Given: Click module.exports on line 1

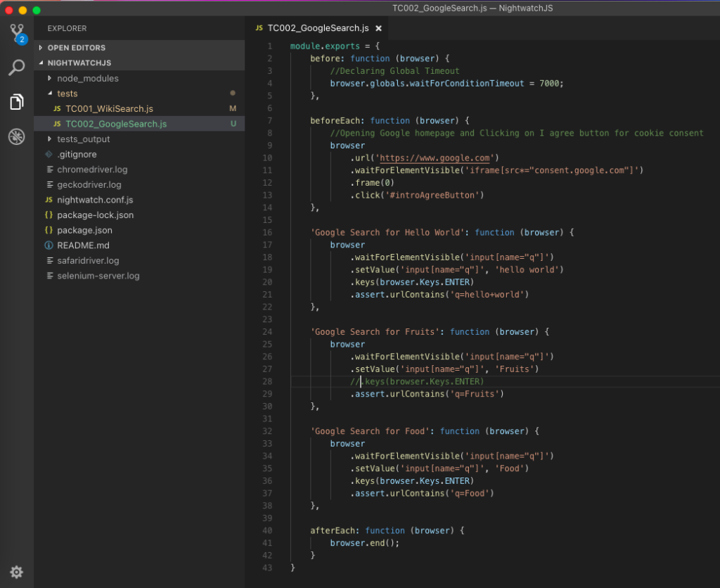Looking at the screenshot, I should tap(325, 46).
